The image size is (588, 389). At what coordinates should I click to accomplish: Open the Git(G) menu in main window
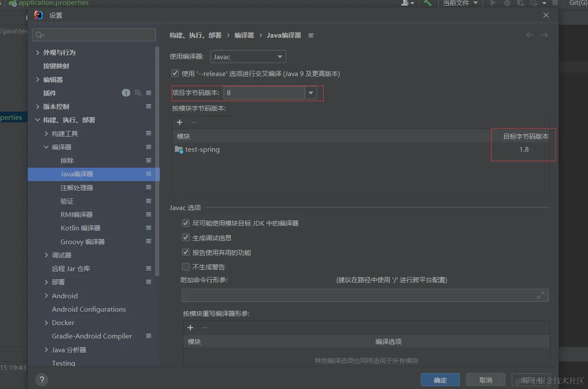pyautogui.click(x=578, y=3)
